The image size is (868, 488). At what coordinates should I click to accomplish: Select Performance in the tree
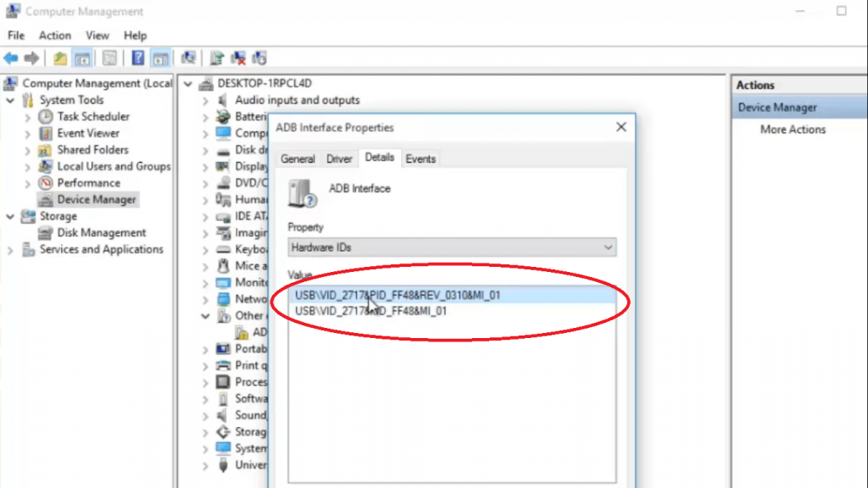click(88, 183)
